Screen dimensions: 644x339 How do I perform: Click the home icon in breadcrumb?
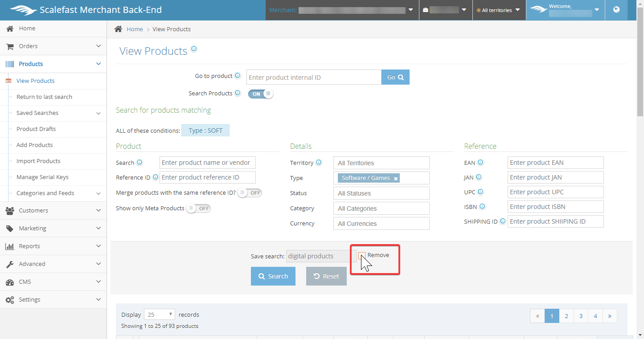coord(118,29)
